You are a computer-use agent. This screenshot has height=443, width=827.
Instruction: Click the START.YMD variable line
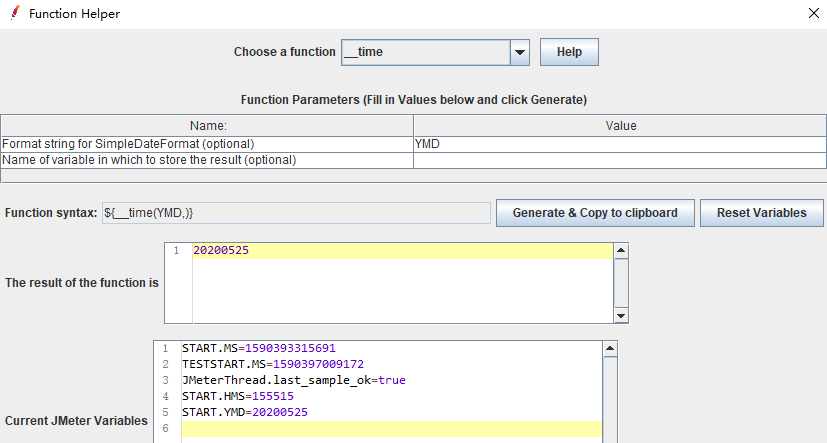[x=244, y=412]
